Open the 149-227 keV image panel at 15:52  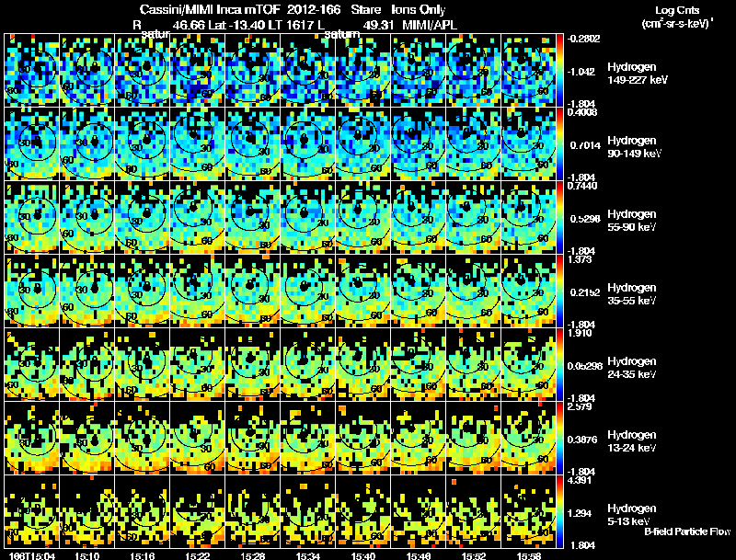pyautogui.click(x=474, y=71)
